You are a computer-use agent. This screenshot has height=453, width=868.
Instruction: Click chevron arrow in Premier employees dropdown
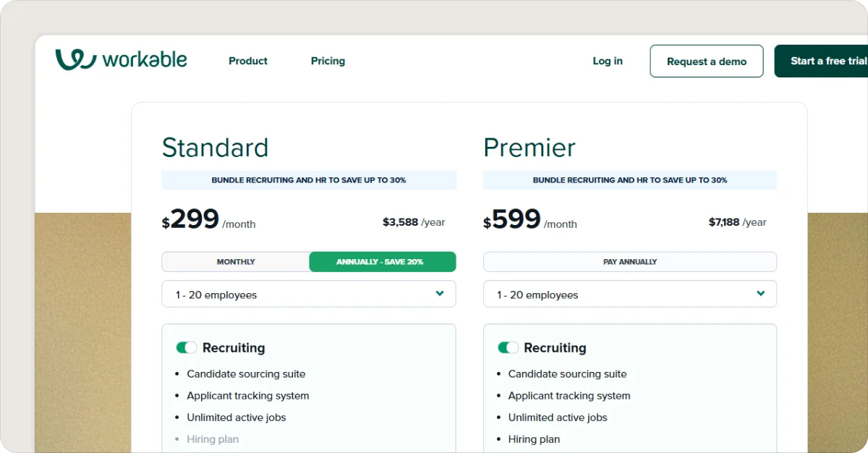[x=761, y=294]
